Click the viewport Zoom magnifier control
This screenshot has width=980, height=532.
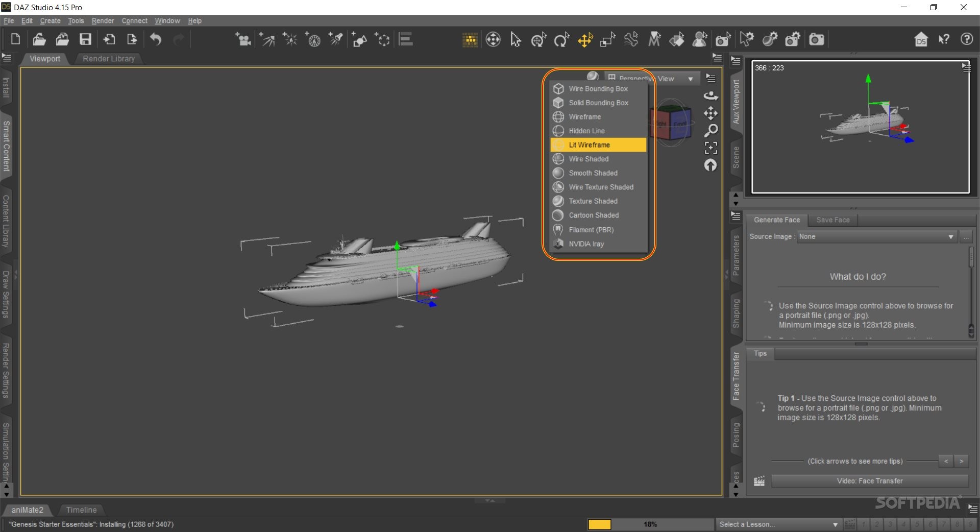click(x=710, y=131)
